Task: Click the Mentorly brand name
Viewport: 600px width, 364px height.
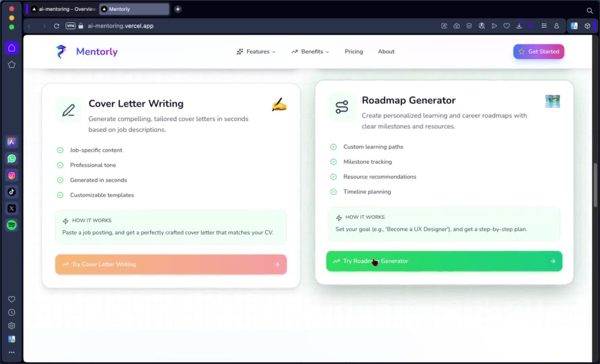Action: coord(97,52)
